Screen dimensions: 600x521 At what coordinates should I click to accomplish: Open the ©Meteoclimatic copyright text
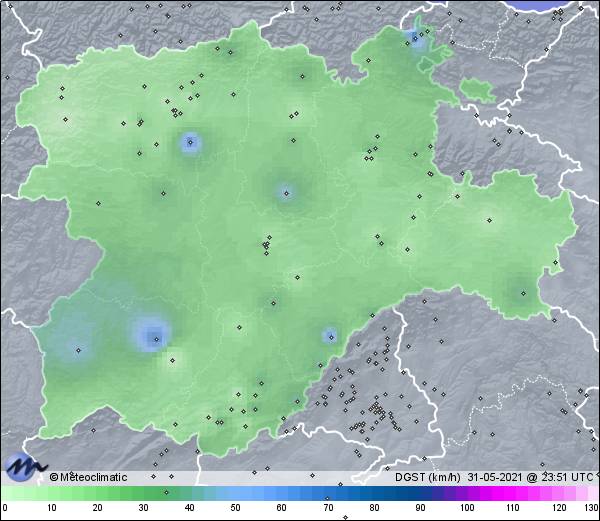[88, 477]
